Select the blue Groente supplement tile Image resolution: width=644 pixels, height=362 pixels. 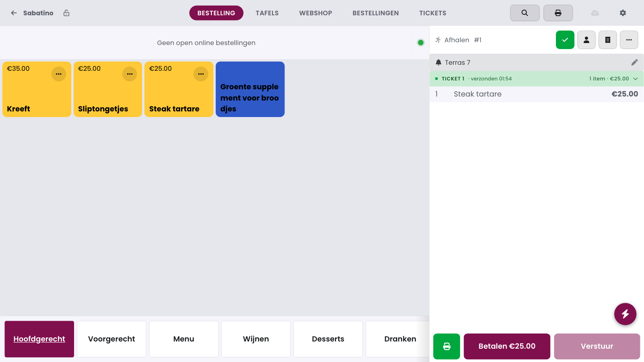pyautogui.click(x=250, y=89)
